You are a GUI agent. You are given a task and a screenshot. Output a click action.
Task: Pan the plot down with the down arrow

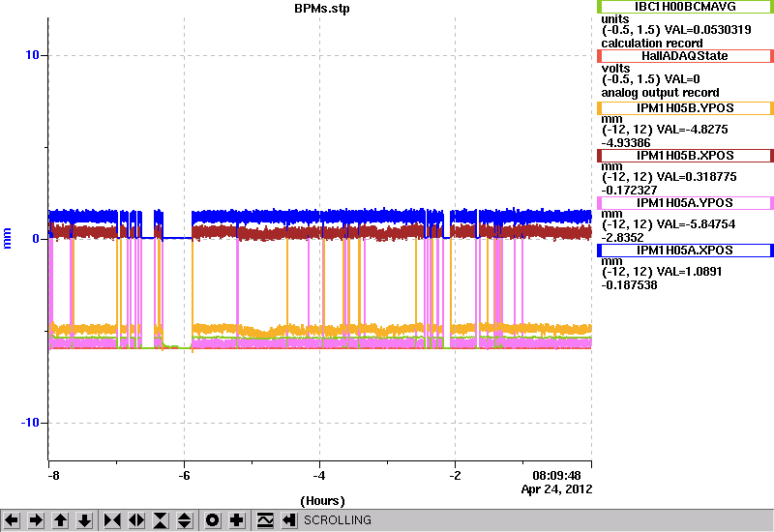84,520
